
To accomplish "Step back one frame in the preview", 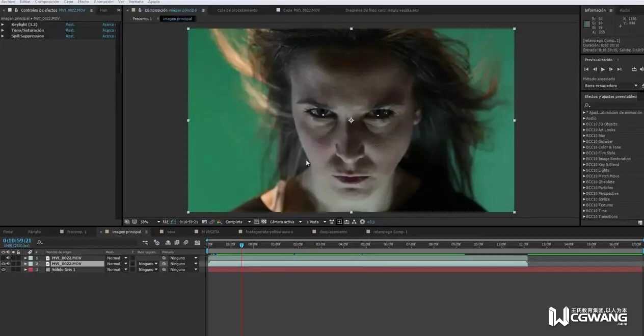I will tap(594, 69).
